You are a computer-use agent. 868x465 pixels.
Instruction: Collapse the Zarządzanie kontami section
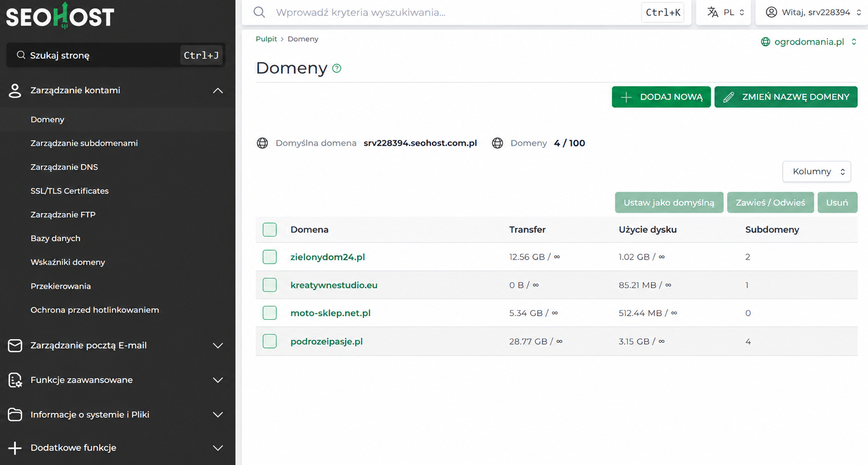[x=218, y=91]
